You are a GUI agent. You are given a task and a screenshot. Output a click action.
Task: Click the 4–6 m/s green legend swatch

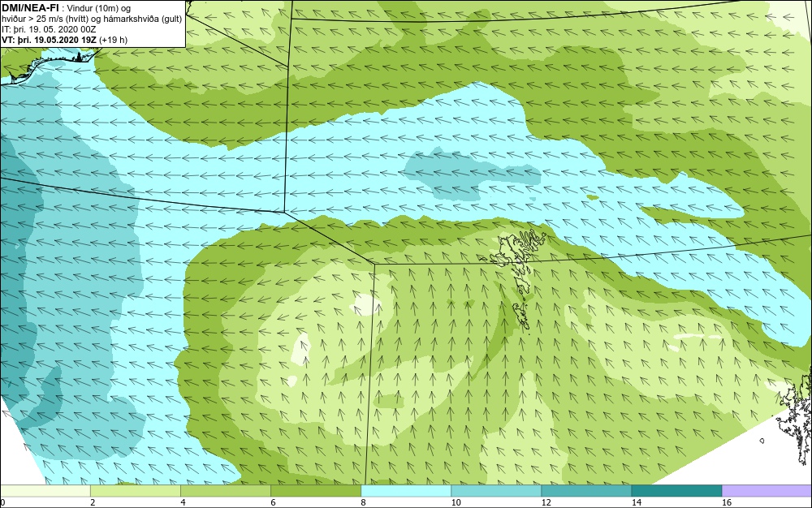click(226, 491)
